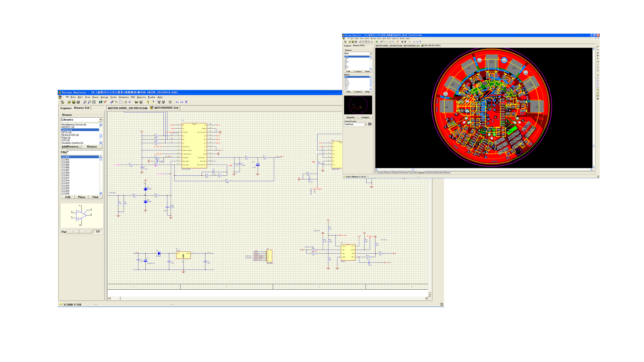This screenshot has height=362, width=644.
Task: Open PLD menu in schematic window
Action: pyautogui.click(x=133, y=97)
